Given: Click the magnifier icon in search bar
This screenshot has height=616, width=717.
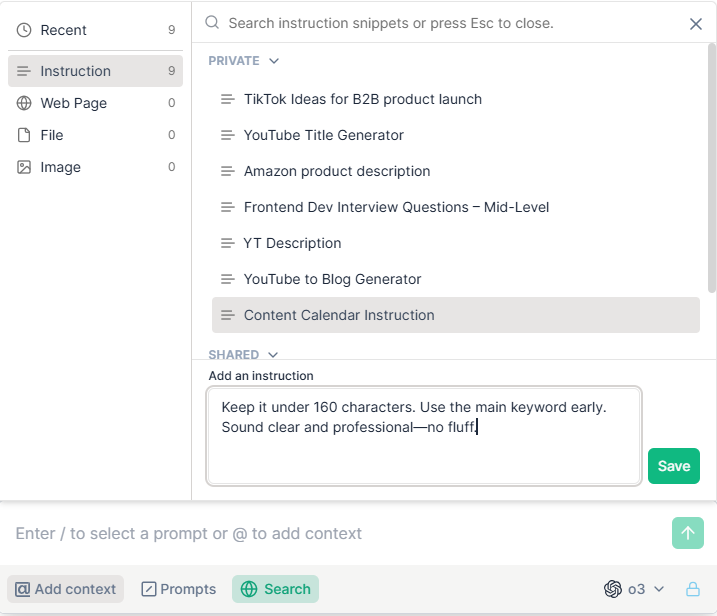Looking at the screenshot, I should (x=212, y=22).
